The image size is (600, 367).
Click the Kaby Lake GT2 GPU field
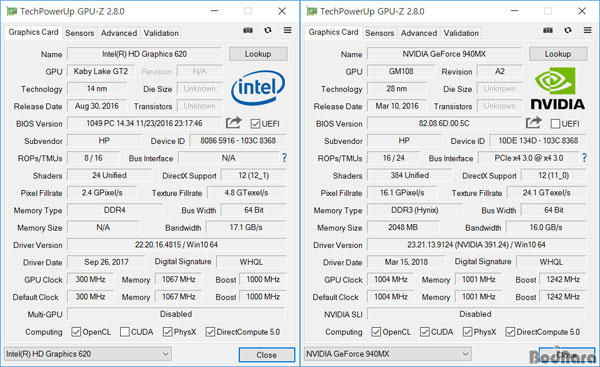pyautogui.click(x=101, y=71)
